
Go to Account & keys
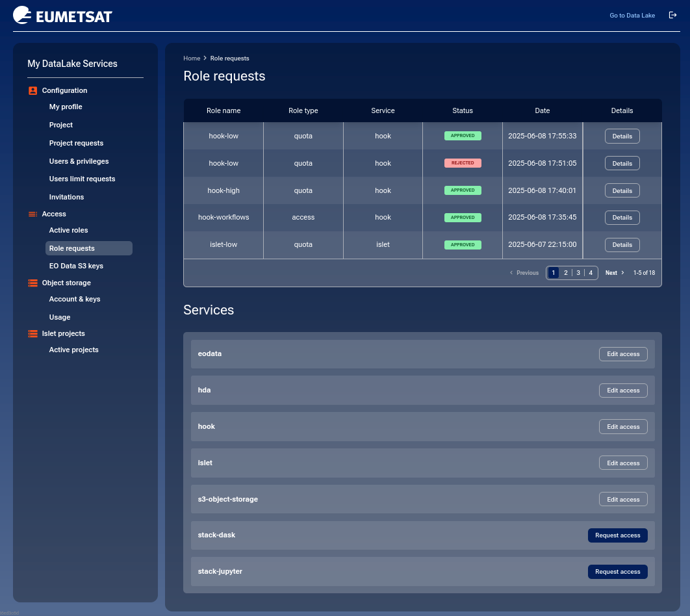pos(74,299)
